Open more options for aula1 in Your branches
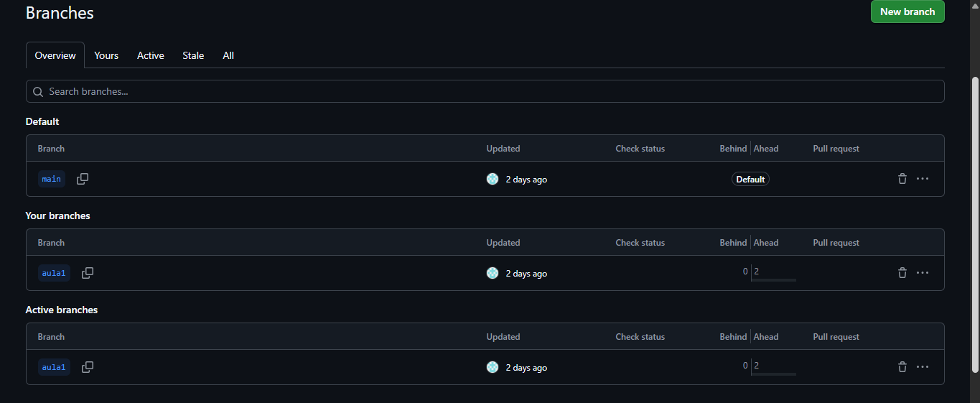Image resolution: width=980 pixels, height=403 pixels. point(923,273)
